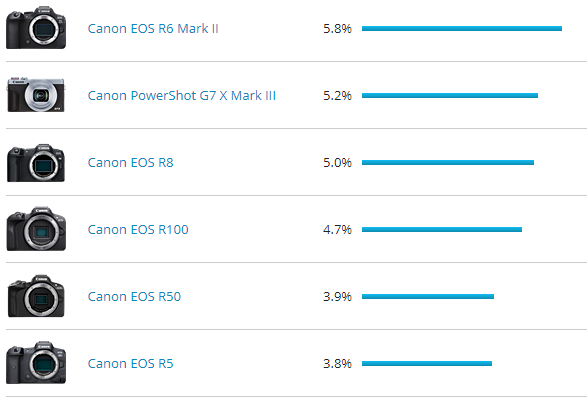
Task: Open the Canon EOS R8 link
Action: [x=130, y=162]
